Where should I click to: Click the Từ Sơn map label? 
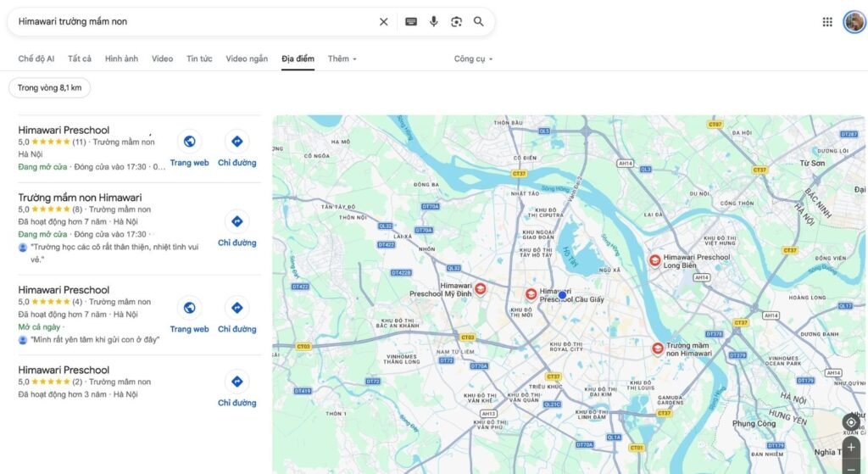[812, 164]
